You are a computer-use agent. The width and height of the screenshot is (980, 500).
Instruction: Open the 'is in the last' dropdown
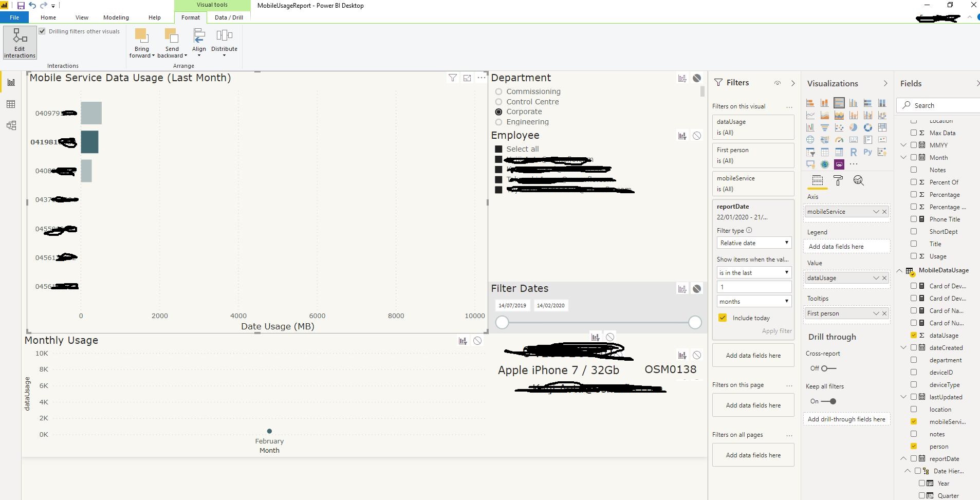(x=754, y=272)
